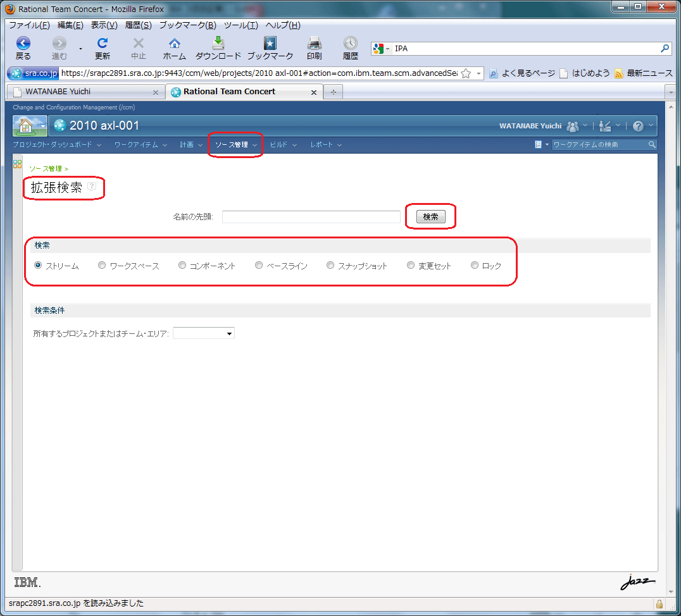Open the よく見るページ bookmark
Image resolution: width=681 pixels, height=616 pixels.
point(522,73)
